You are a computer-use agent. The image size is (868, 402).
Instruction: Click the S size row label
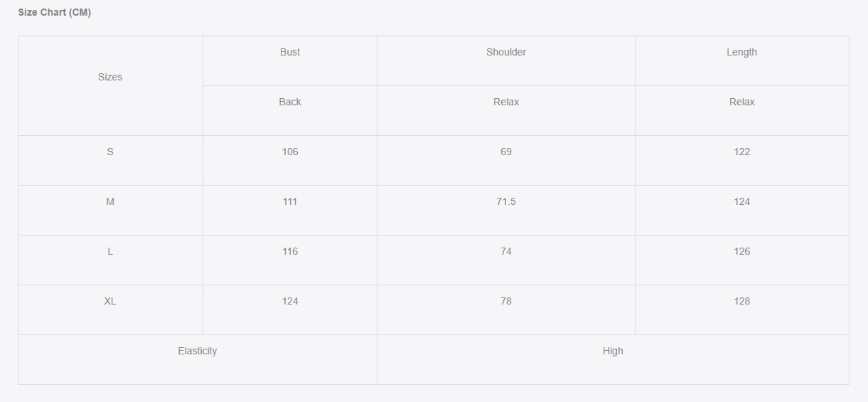pyautogui.click(x=110, y=152)
